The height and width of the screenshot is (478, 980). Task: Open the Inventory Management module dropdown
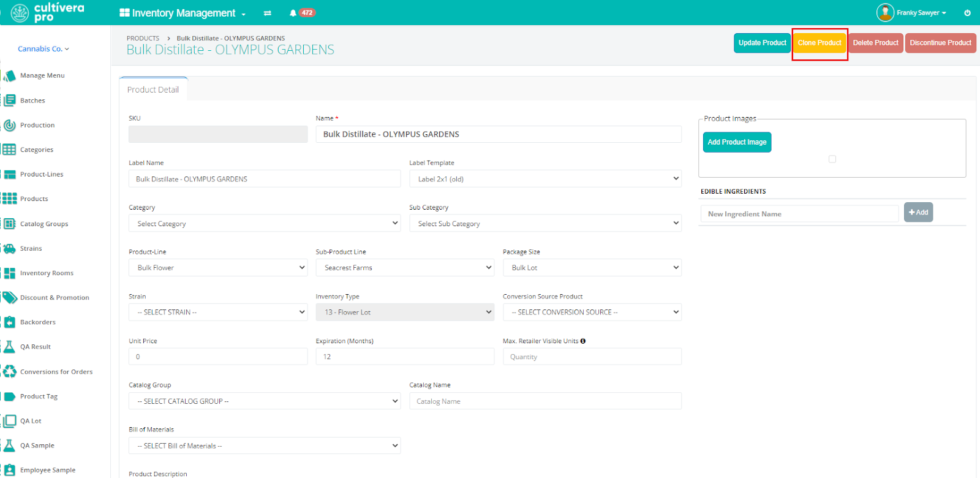[183, 13]
